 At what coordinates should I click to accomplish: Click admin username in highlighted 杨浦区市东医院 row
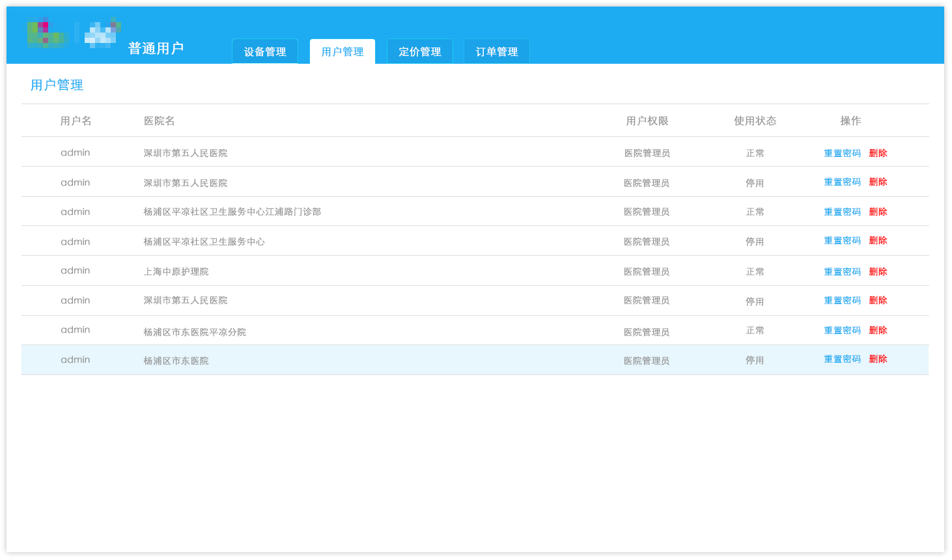pos(76,359)
